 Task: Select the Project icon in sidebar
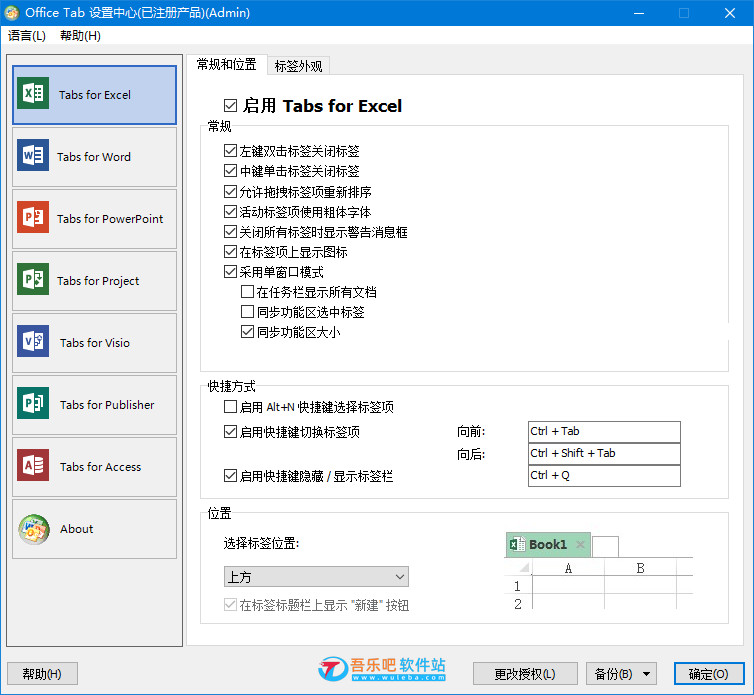(x=33, y=279)
